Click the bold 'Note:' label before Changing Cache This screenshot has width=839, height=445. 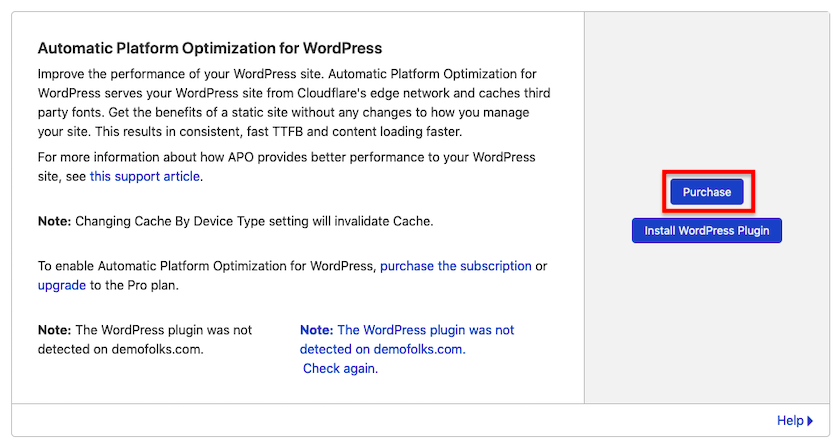54,221
